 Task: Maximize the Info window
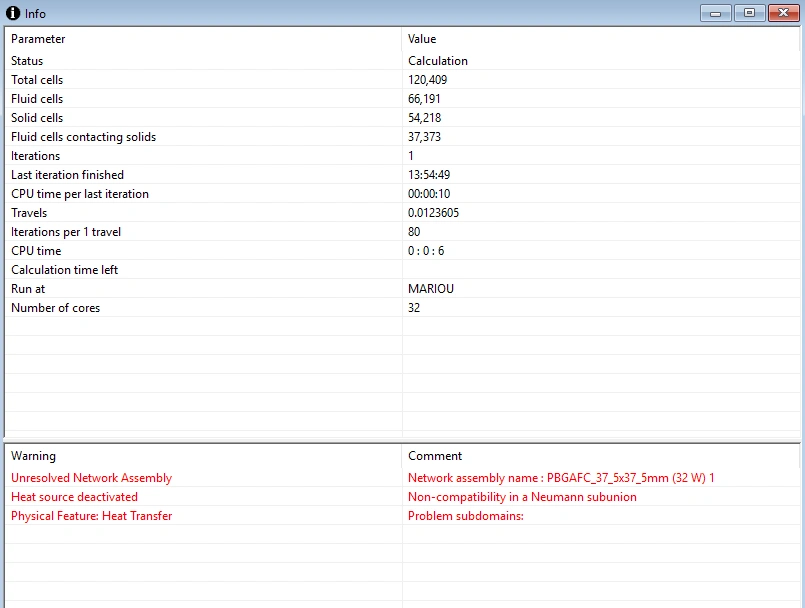(750, 13)
